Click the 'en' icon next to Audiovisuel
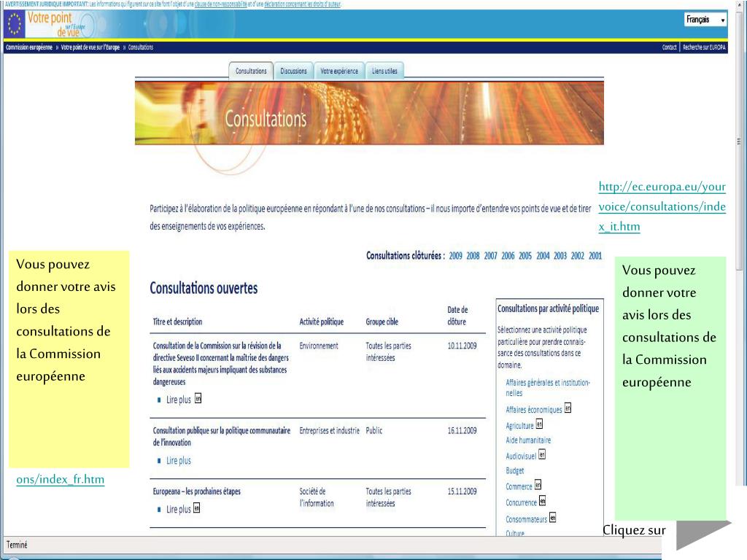 click(x=542, y=454)
